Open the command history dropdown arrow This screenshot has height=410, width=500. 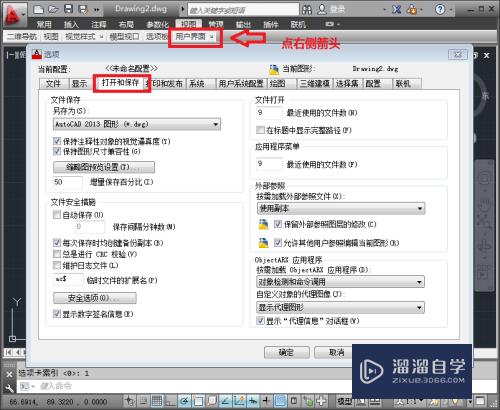[33, 387]
